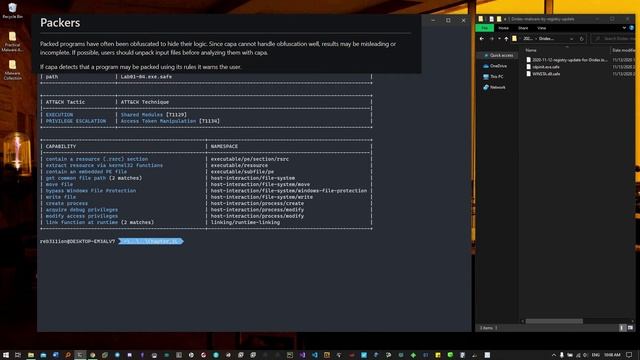Open the taskbar clock showing 10:48 AM
This screenshot has width=640, height=360.
pos(611,355)
